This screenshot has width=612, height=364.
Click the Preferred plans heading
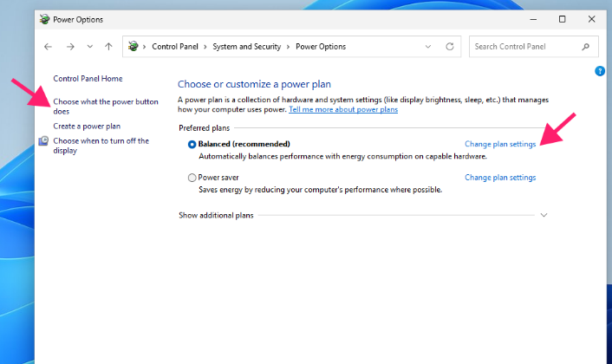pos(204,128)
